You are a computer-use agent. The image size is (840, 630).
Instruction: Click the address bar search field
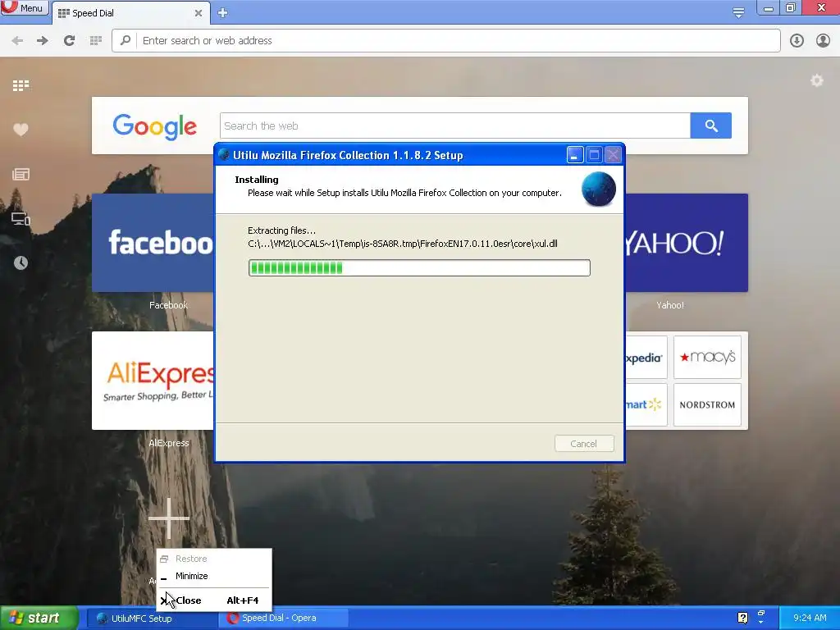pyautogui.click(x=445, y=41)
